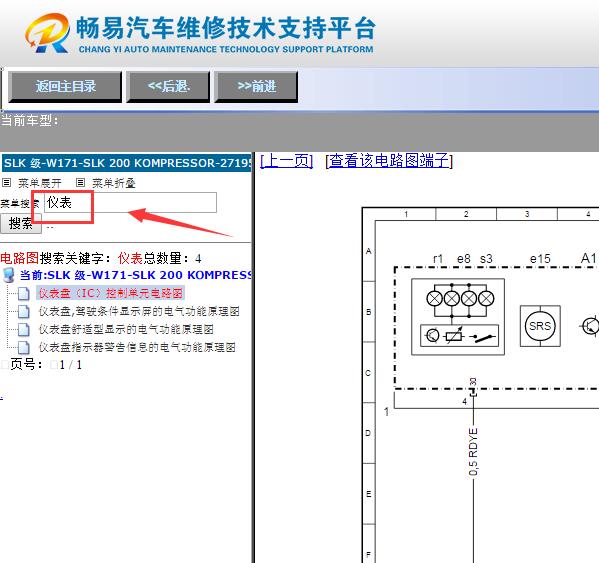This screenshot has width=599, height=563.
Task: Open 仪表盘指示器警告信息的电气功能原理图 entry
Action: (137, 347)
